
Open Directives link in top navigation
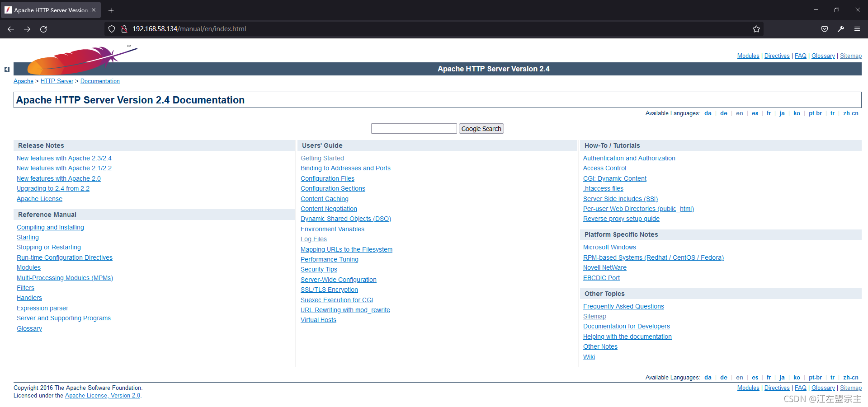[x=777, y=56]
